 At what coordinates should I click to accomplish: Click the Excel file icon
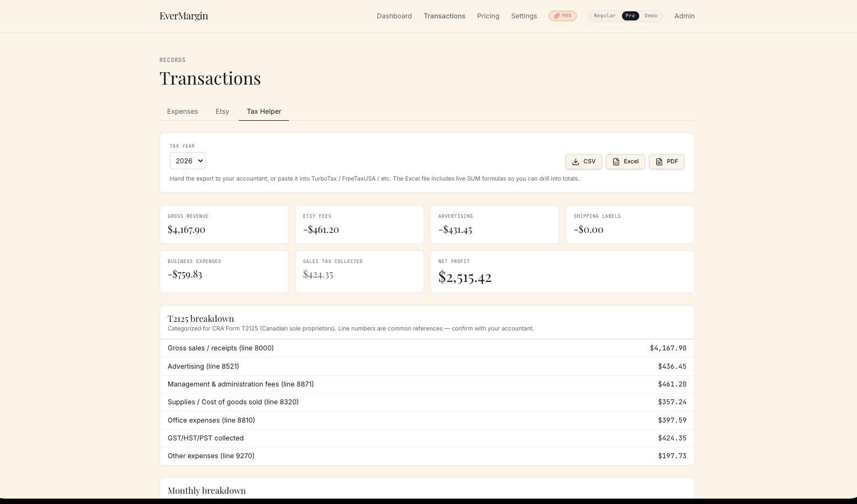(616, 162)
